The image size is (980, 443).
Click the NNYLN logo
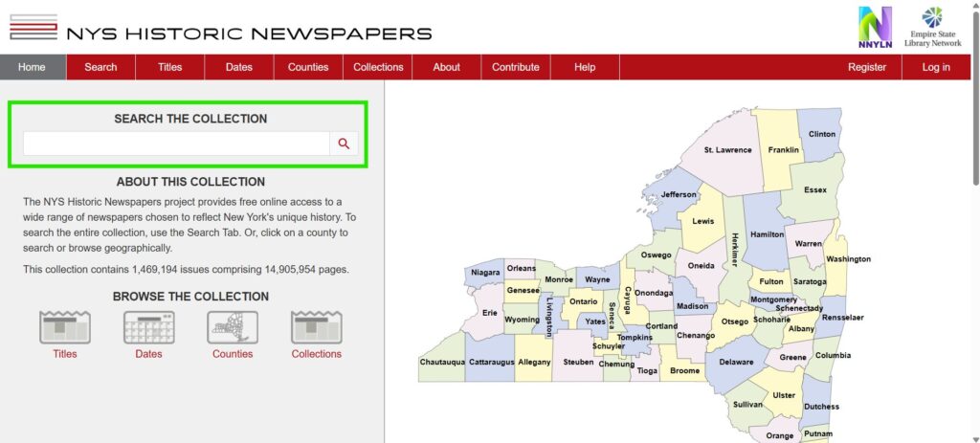pos(875,27)
